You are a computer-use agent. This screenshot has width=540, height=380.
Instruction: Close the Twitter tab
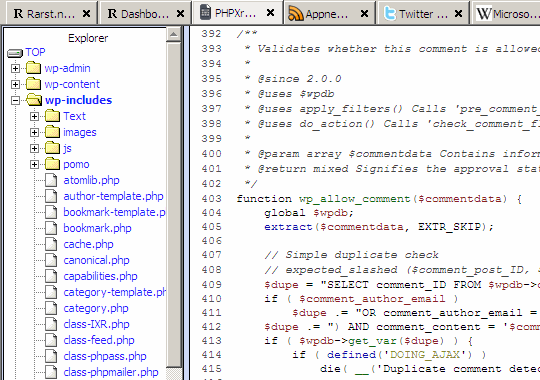tap(458, 14)
